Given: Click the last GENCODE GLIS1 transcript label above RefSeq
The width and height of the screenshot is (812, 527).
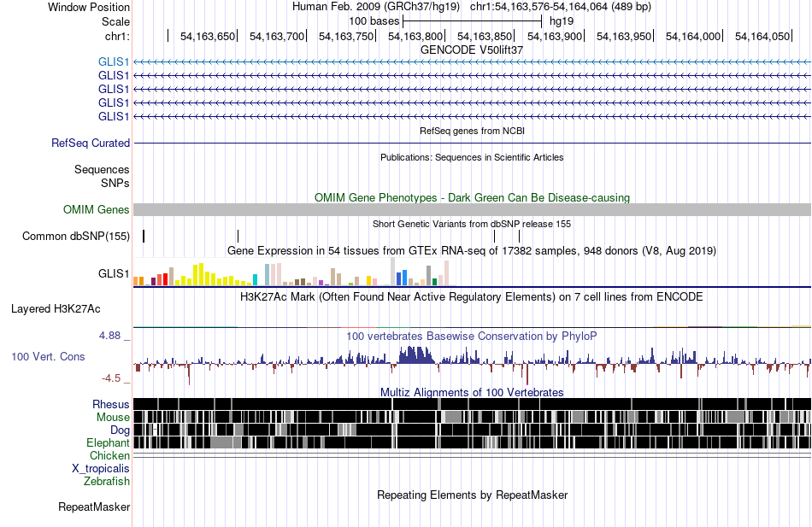Looking at the screenshot, I should 114,116.
